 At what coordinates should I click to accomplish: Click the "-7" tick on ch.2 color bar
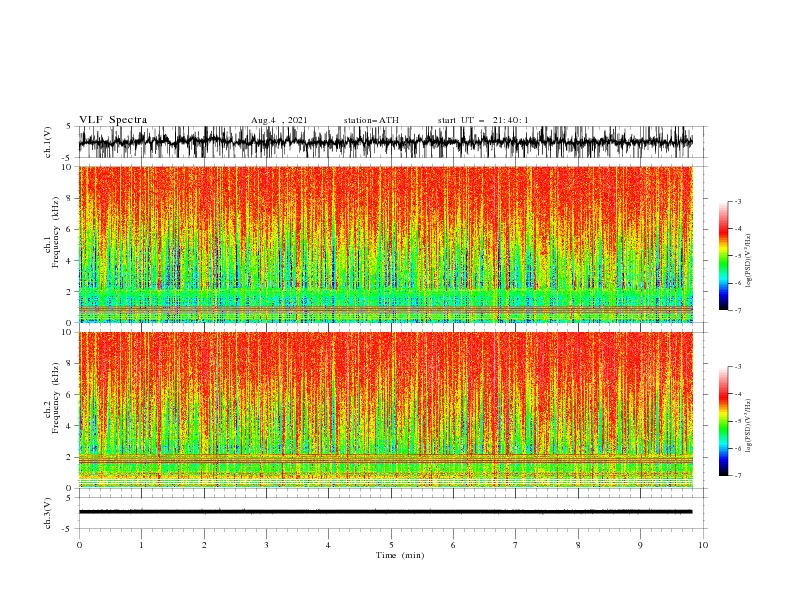tap(738, 476)
